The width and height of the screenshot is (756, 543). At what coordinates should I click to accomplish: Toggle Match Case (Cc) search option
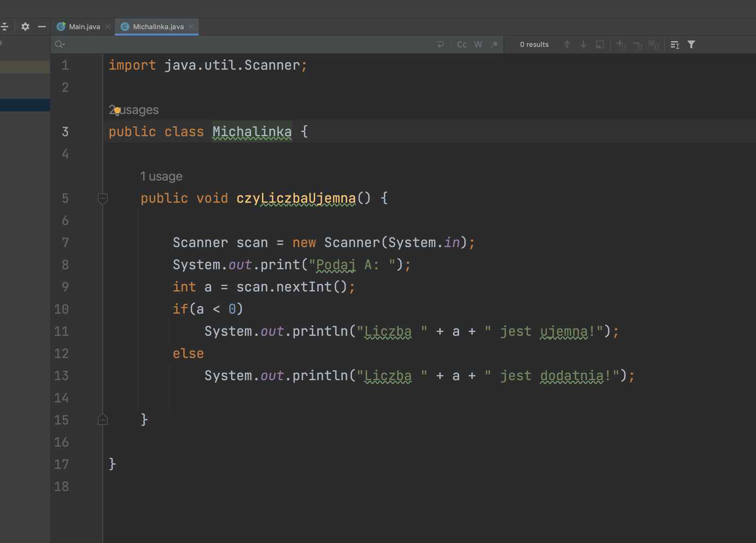462,44
